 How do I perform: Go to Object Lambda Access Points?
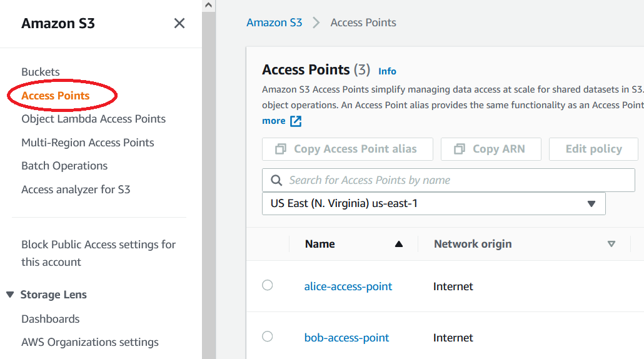pyautogui.click(x=94, y=119)
